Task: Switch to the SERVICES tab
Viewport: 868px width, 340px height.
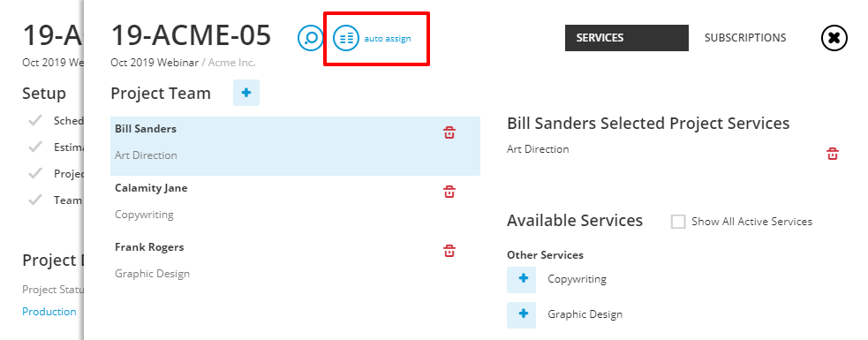Action: click(627, 38)
